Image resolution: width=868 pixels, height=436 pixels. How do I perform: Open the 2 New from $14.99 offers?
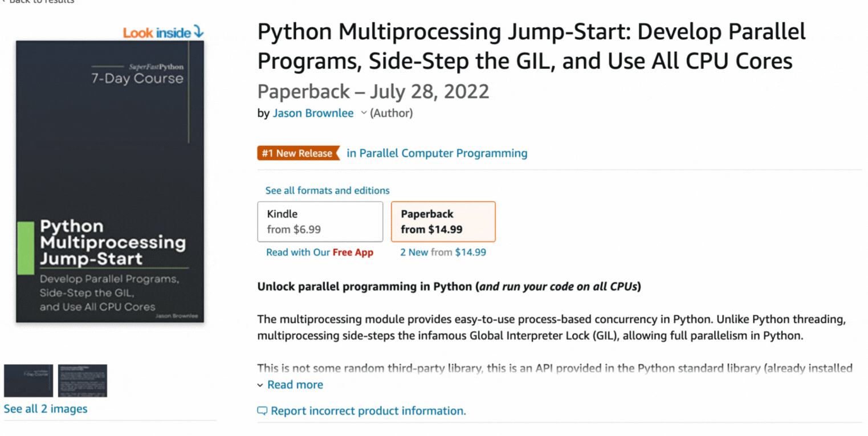pos(443,252)
